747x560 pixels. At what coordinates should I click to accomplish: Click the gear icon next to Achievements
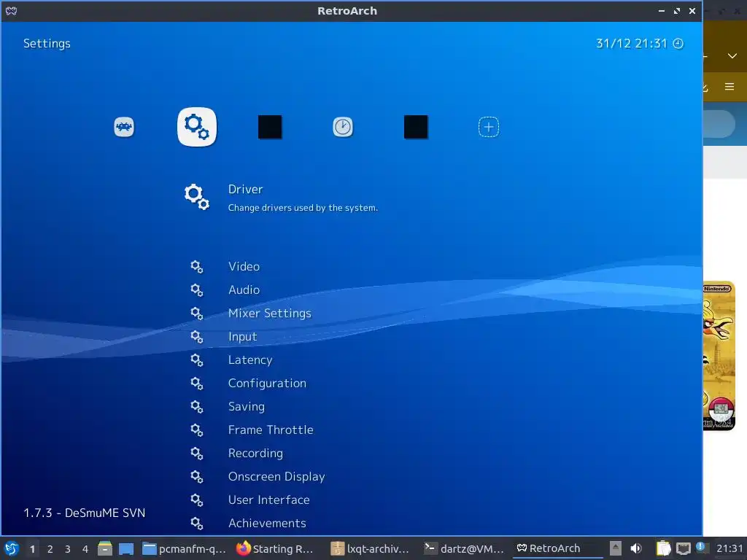tap(197, 524)
